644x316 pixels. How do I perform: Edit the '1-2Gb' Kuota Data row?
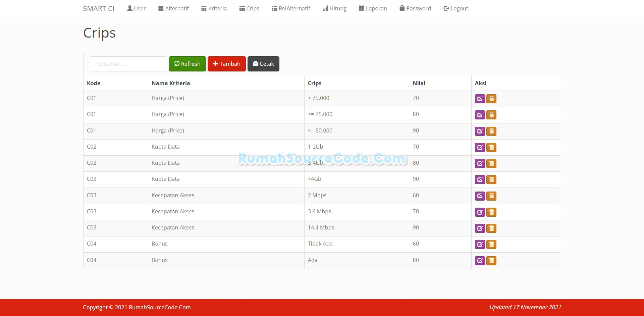coord(480,147)
